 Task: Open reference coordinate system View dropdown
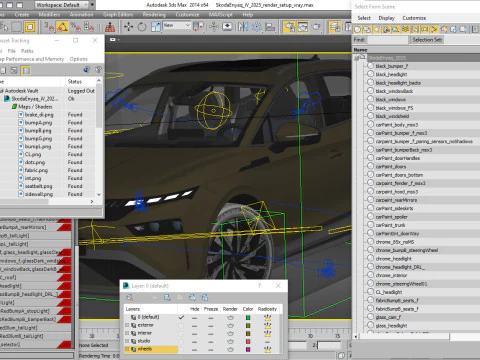point(176,26)
